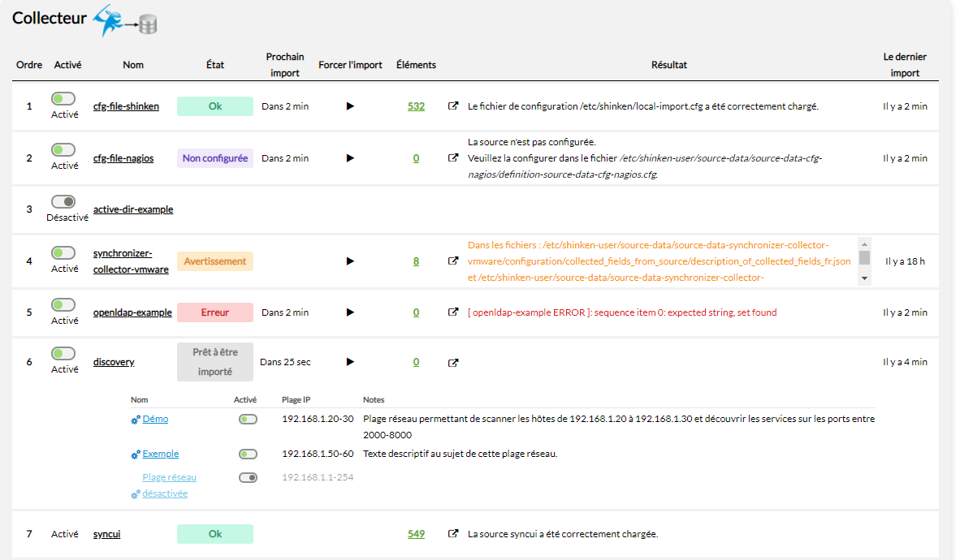Open external result icon for synchronizer-collector-vmware
Image resolution: width=960 pixels, height=560 pixels.
tap(453, 261)
